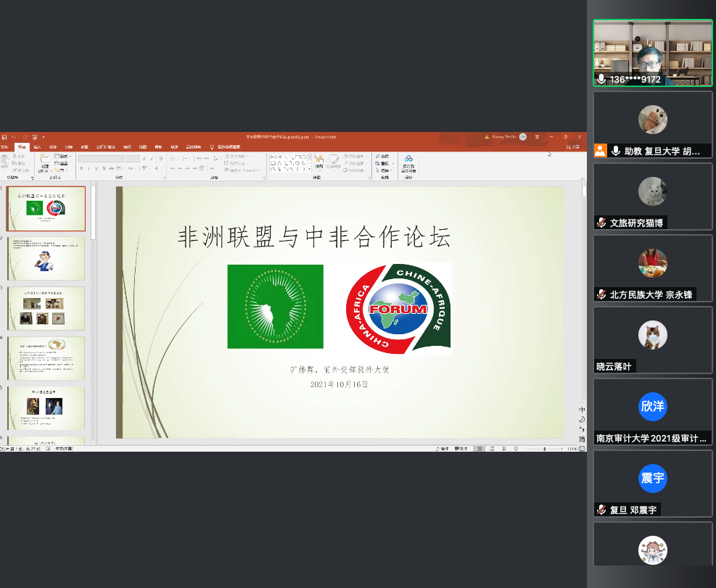Start slideshow from beginning via quick access toolbar
Viewport: 716px width, 588px height.
click(35, 137)
